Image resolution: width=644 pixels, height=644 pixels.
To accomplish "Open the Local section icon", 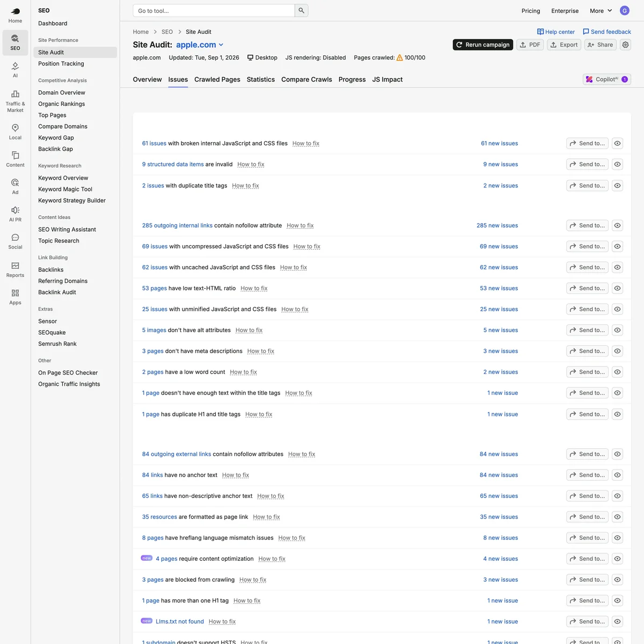I will pyautogui.click(x=15, y=131).
